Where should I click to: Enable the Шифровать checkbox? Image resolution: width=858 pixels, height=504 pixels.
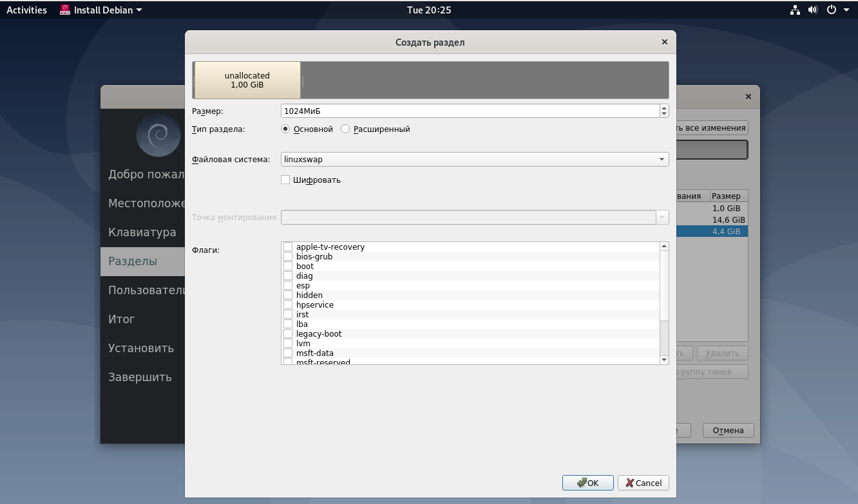coord(285,180)
